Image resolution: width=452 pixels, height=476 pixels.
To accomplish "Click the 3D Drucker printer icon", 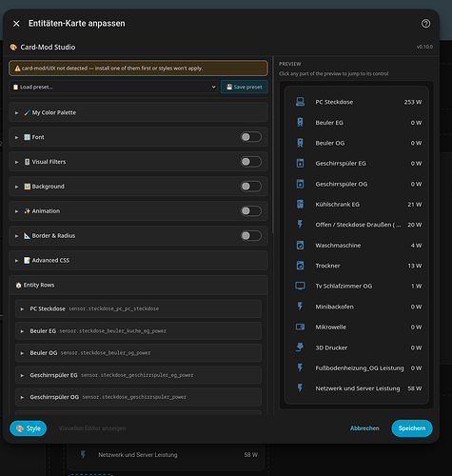I will coord(300,347).
